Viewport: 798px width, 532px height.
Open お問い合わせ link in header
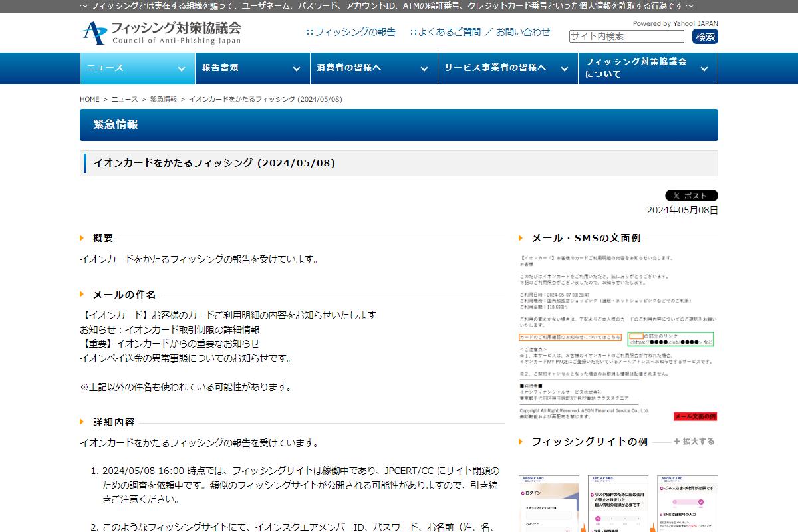(x=523, y=32)
